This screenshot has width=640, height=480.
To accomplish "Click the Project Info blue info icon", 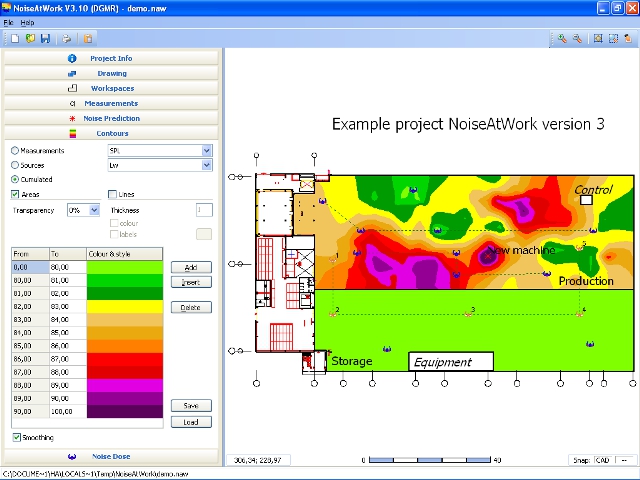I will (72, 58).
